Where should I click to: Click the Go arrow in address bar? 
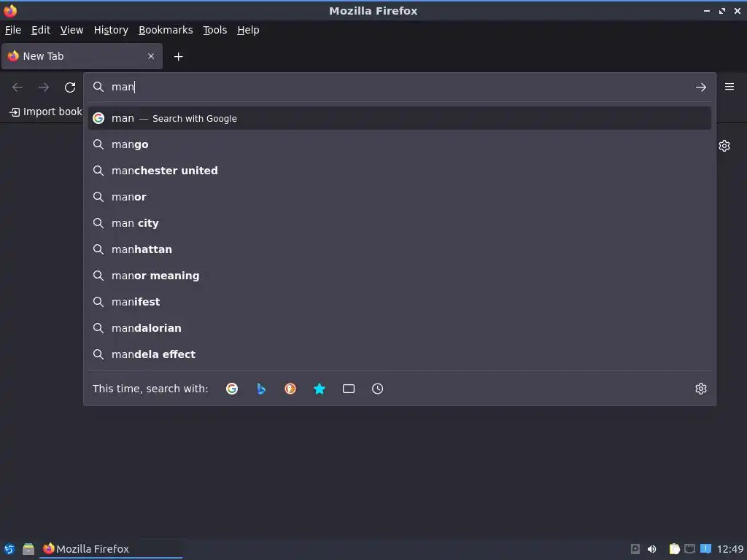pos(700,87)
